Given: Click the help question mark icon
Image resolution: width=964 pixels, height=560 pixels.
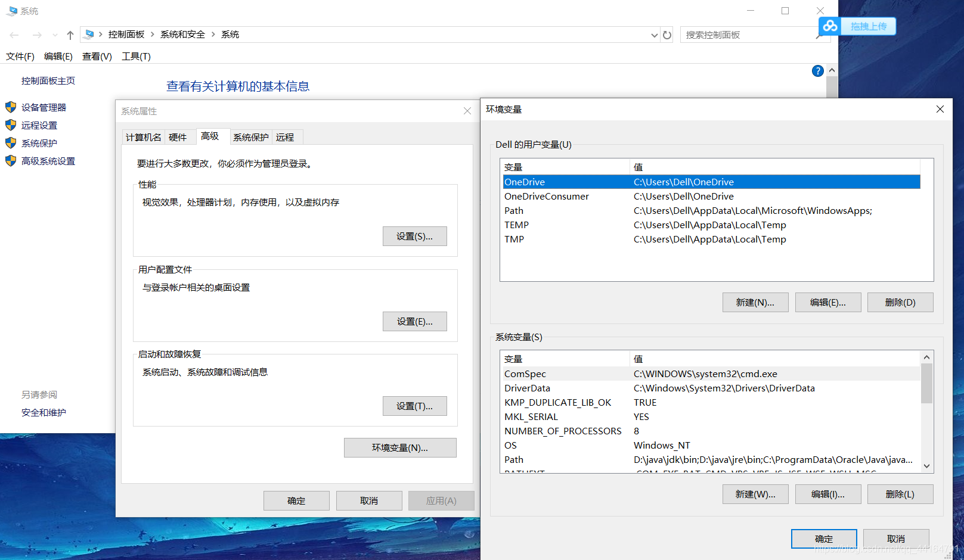Looking at the screenshot, I should (x=817, y=70).
